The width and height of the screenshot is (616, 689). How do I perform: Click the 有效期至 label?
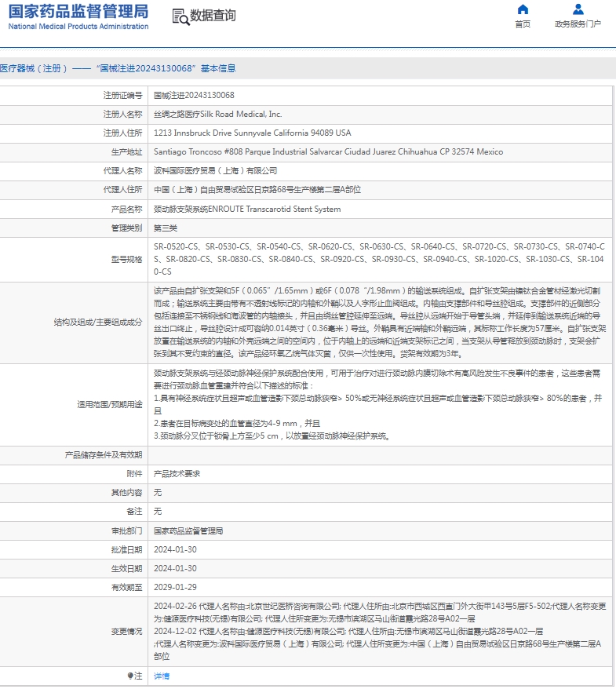point(126,588)
